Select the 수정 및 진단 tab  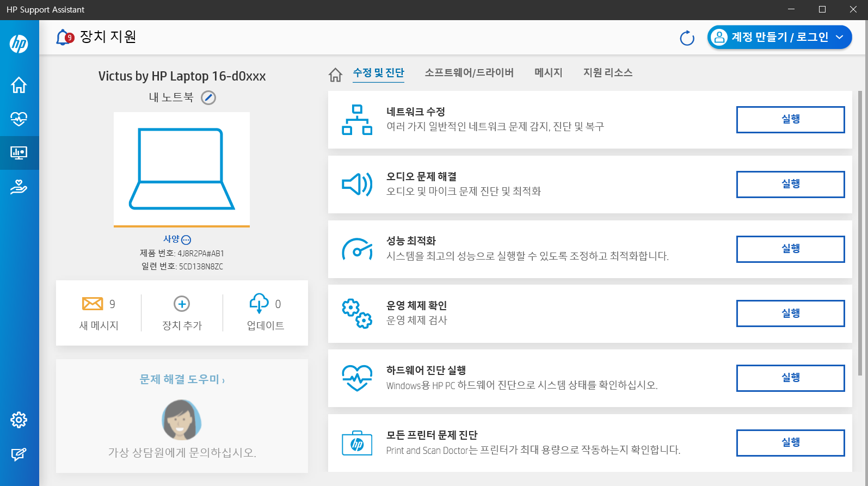[379, 73]
